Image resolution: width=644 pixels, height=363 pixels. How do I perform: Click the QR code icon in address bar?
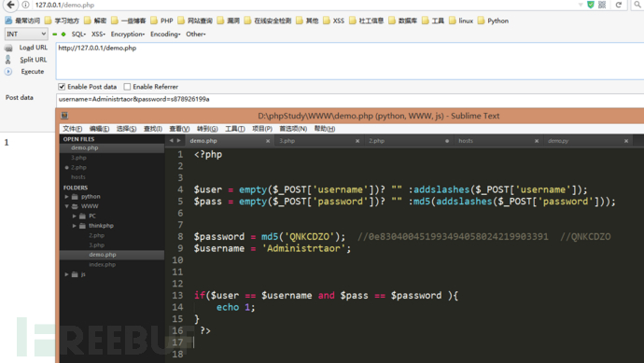click(602, 5)
